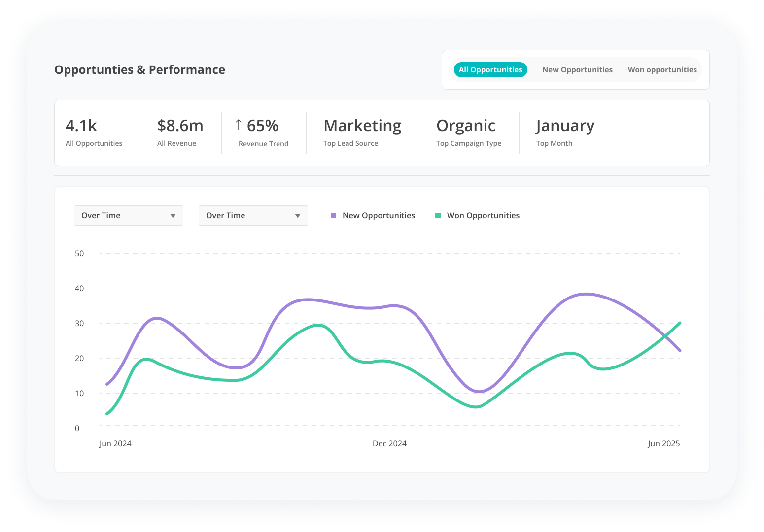Select the New Opportunities tab at top

click(x=577, y=70)
